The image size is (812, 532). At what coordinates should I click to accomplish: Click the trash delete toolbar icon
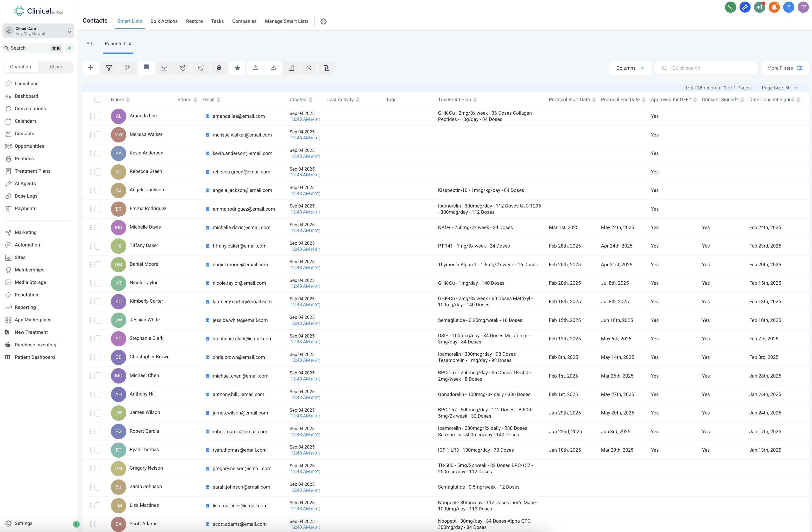point(219,68)
